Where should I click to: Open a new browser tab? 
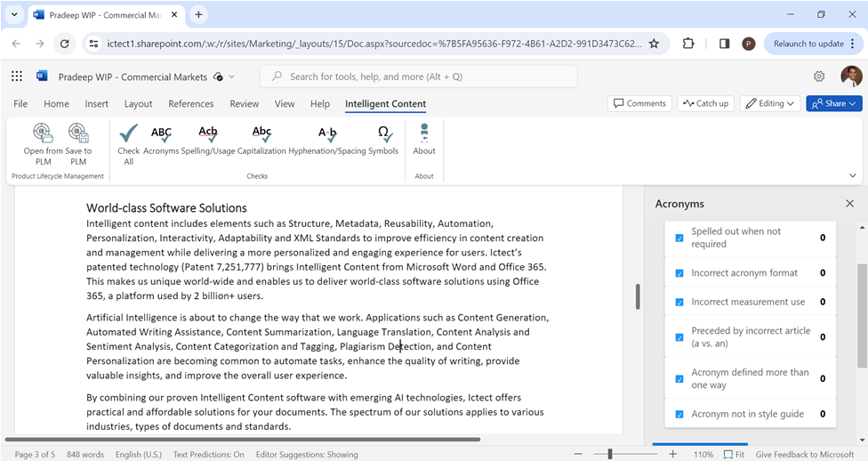198,15
